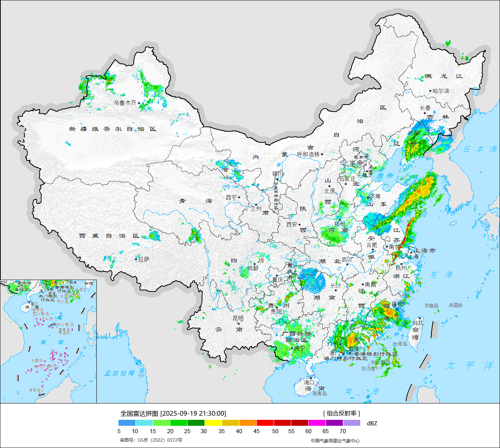The image size is (500, 448).
Task: Click the Xi'an city dot marker
Action: [299, 225]
